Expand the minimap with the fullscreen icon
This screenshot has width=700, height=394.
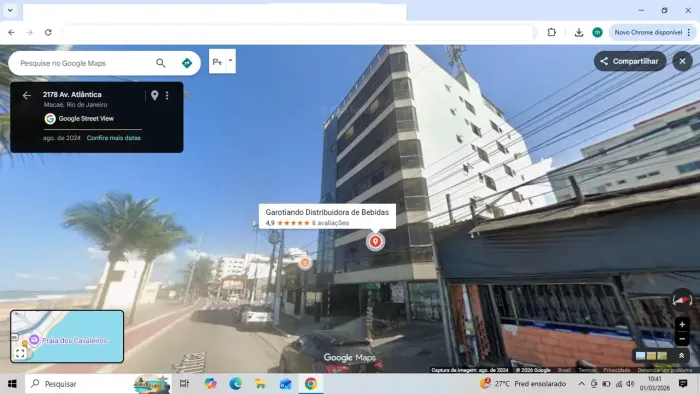20,353
